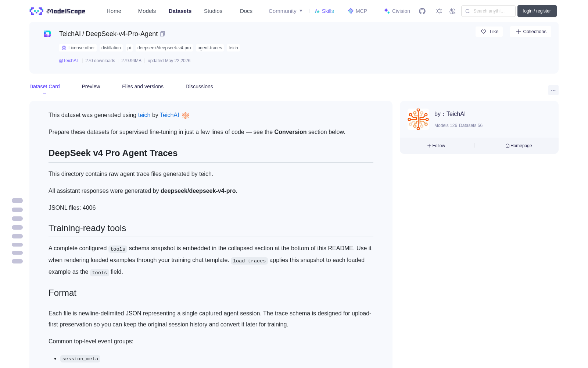The width and height of the screenshot is (588, 368).
Task: Click the session_meta code item
Action: [x=80, y=359]
